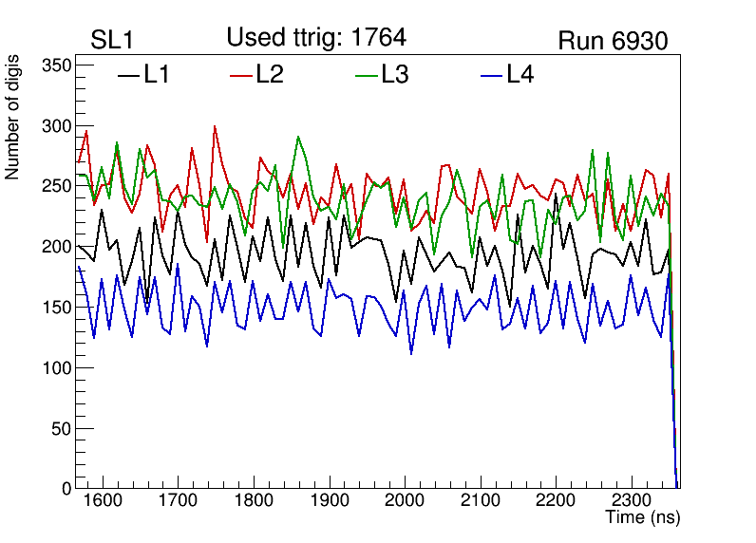Click the red L2 legend line marker
Viewport: 756px width, 543px height.
[x=242, y=76]
